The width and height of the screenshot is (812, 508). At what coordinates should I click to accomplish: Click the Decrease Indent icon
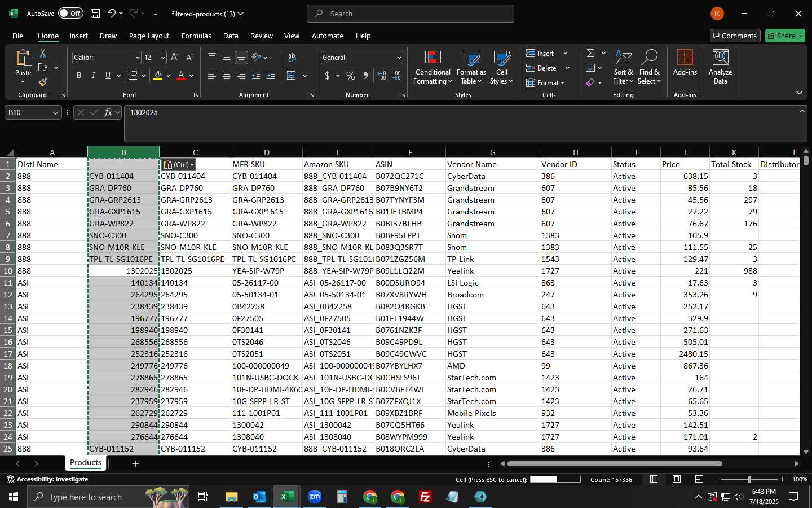pos(256,76)
